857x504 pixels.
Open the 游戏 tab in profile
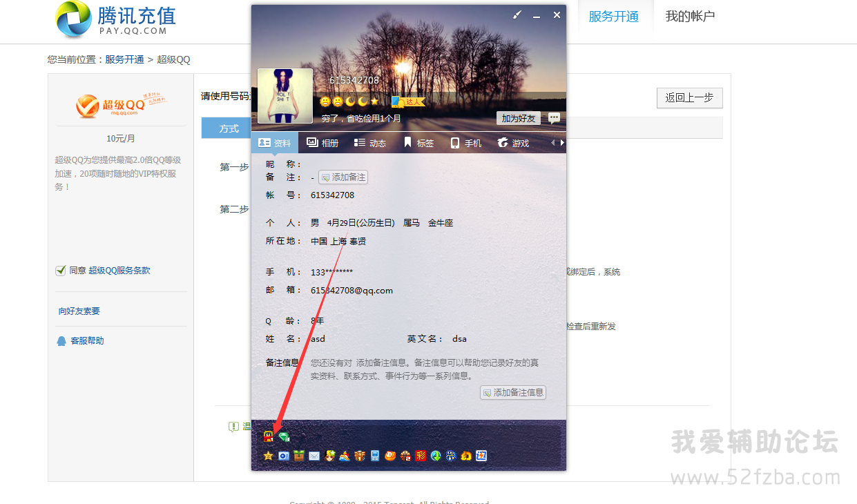[x=513, y=143]
